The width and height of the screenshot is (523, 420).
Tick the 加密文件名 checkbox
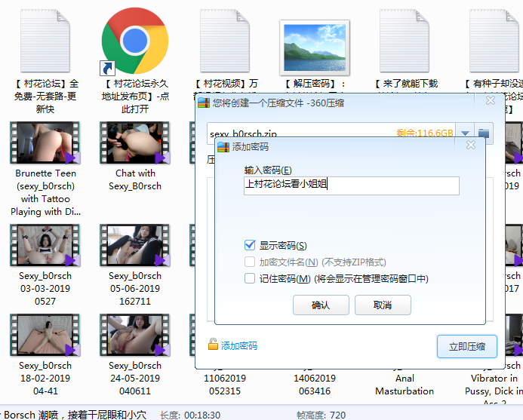pos(250,262)
